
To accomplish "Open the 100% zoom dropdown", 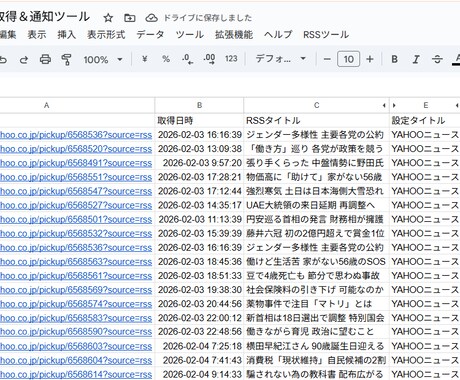I will click(103, 60).
